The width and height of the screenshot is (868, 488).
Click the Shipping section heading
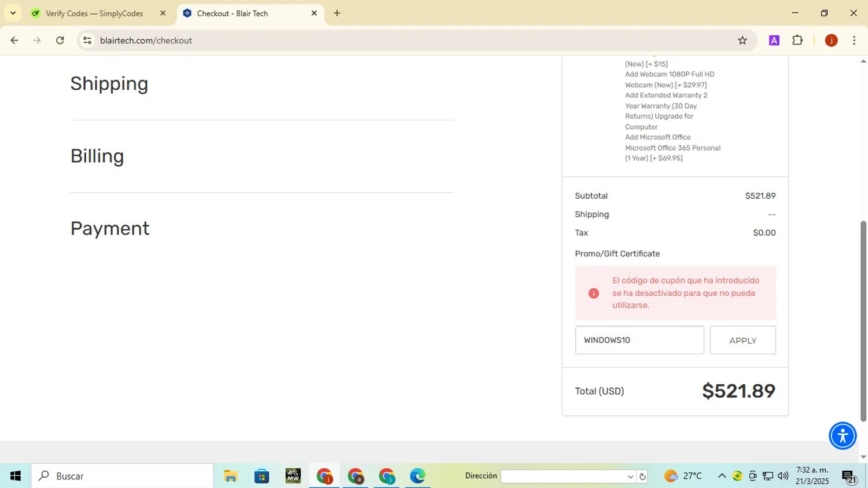[x=109, y=83]
